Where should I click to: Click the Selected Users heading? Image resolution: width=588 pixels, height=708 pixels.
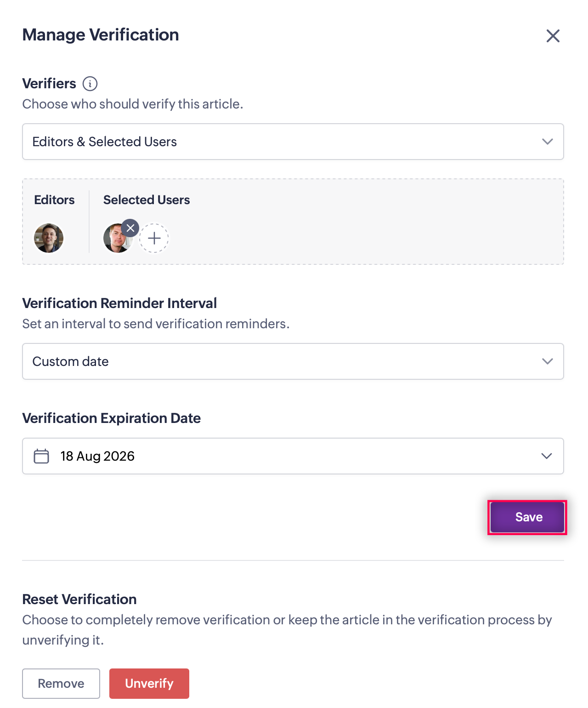click(147, 200)
